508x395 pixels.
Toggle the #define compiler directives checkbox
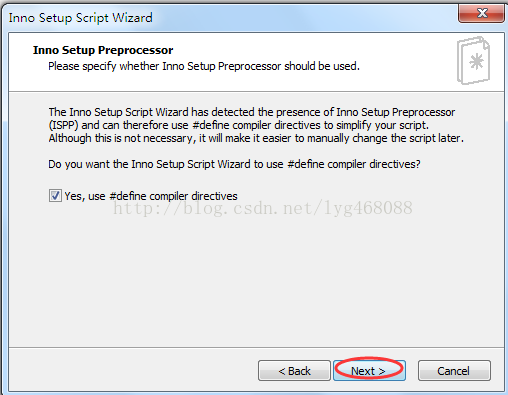coord(55,196)
